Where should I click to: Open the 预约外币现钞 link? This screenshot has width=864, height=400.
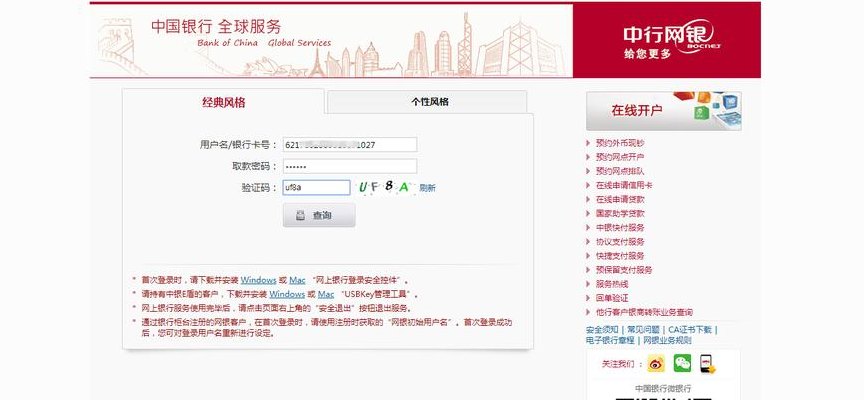point(620,143)
